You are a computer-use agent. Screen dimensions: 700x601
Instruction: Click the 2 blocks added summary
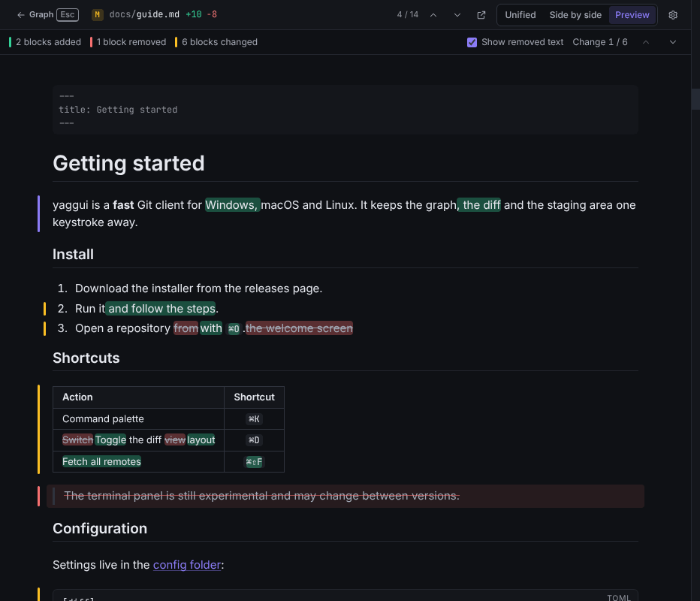pos(45,42)
